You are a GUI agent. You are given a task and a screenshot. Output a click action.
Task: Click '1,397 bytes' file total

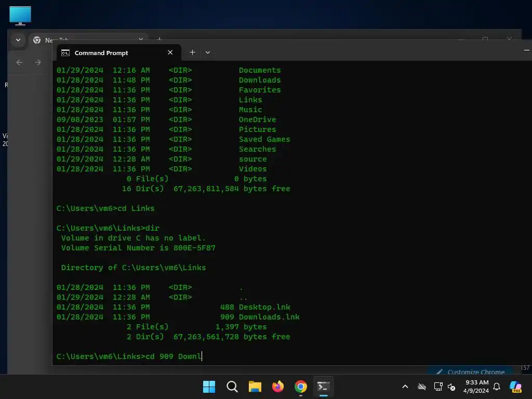[x=241, y=327]
